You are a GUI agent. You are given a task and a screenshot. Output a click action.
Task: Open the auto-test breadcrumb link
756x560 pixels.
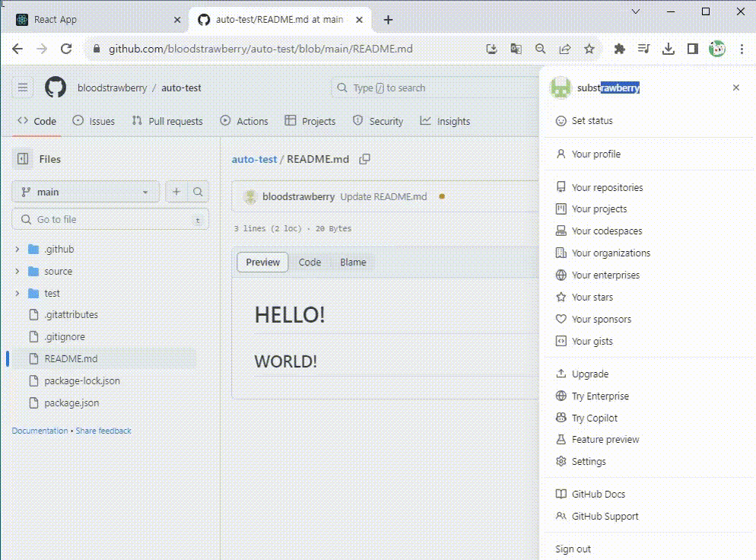[254, 159]
